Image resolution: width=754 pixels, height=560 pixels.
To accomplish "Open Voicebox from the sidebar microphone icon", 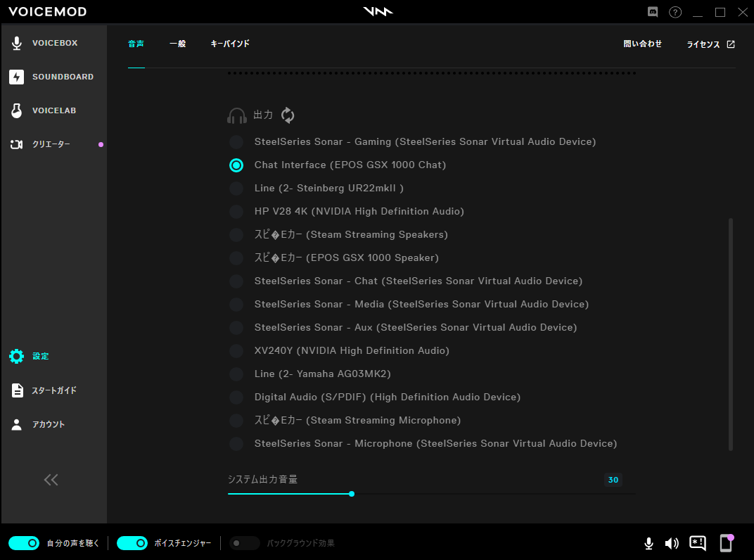I will [17, 44].
